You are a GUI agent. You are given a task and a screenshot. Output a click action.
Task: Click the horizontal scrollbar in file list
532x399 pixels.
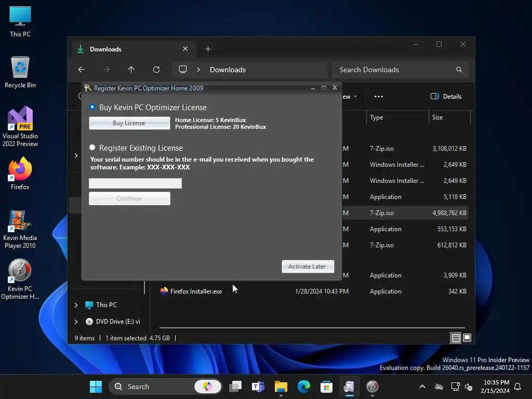312,328
